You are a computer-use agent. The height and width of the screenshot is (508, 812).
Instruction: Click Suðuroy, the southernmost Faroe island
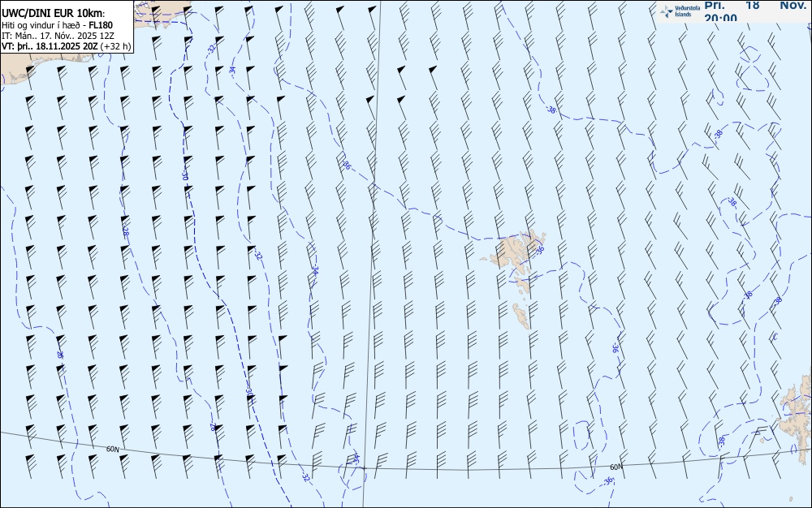[x=521, y=316]
